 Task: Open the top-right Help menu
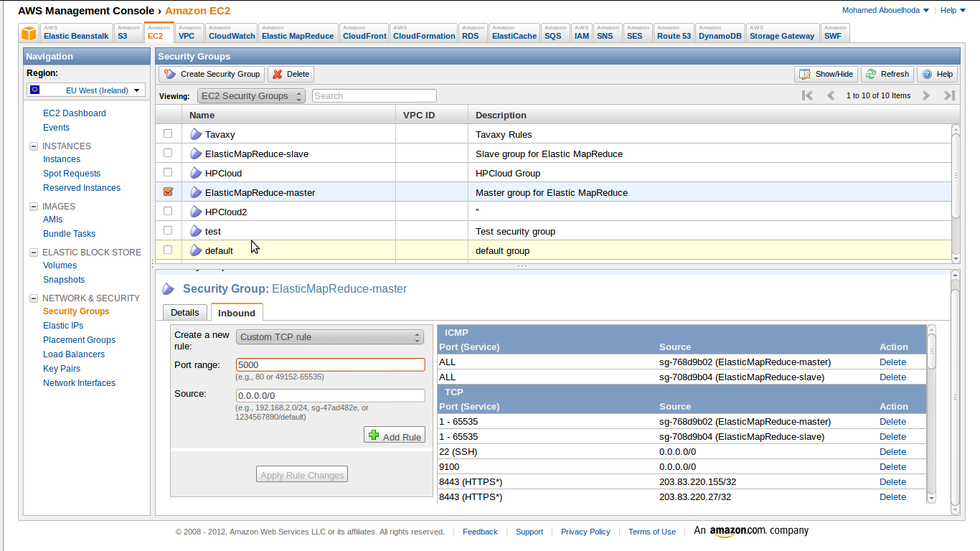952,10
